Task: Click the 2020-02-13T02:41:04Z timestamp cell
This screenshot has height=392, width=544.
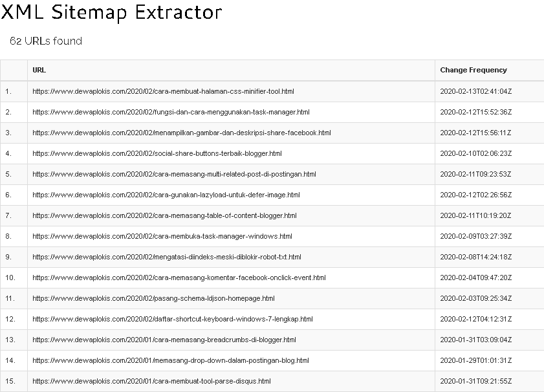Action: 476,91
